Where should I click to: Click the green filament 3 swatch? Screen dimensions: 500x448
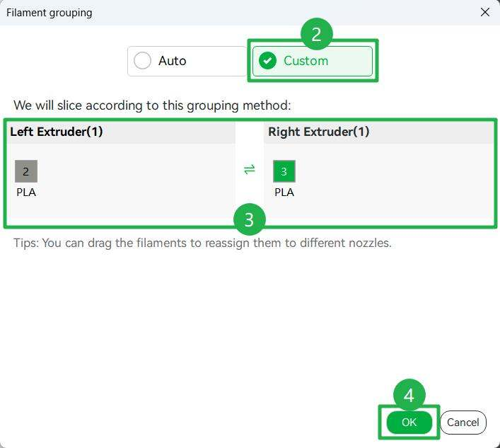tap(284, 171)
